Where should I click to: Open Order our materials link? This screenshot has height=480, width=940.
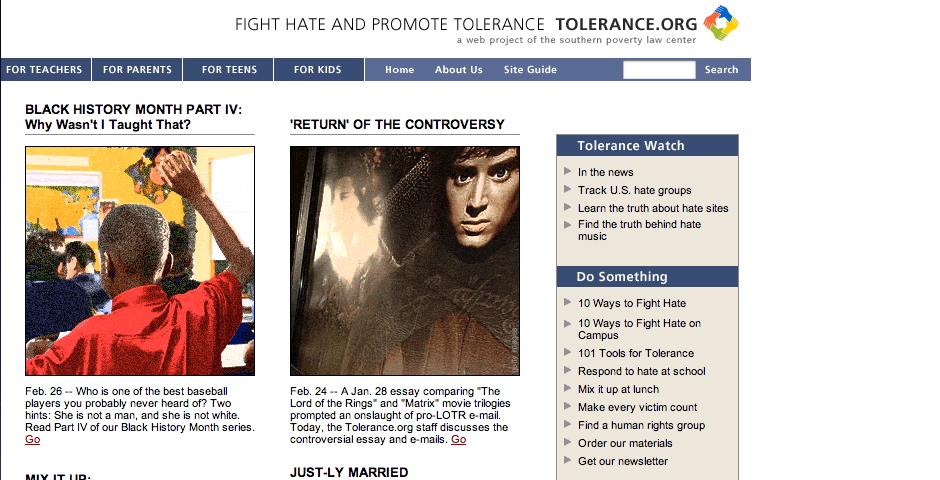click(x=625, y=443)
